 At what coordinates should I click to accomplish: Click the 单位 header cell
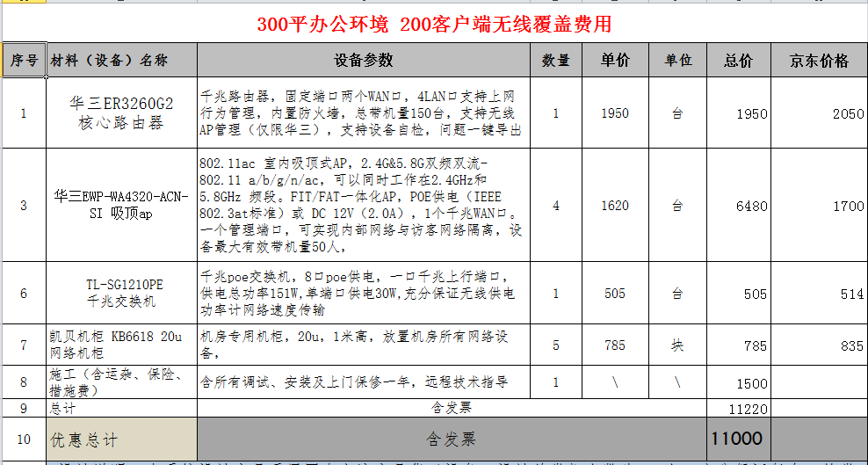click(677, 60)
